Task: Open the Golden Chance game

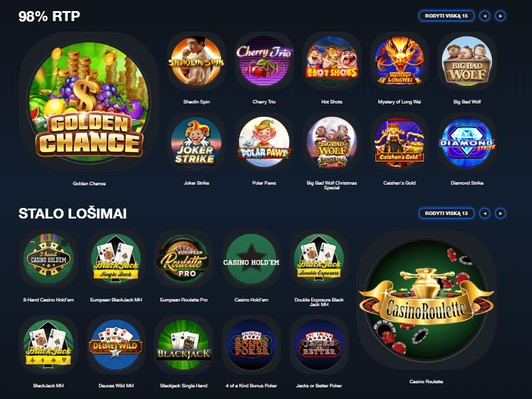Action: pyautogui.click(x=89, y=102)
